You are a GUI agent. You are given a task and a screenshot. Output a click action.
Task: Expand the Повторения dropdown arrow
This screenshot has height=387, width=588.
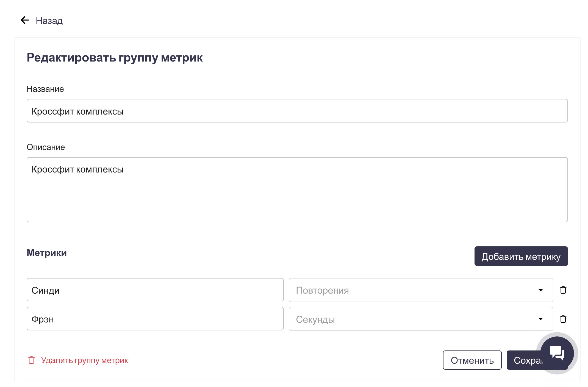click(540, 290)
